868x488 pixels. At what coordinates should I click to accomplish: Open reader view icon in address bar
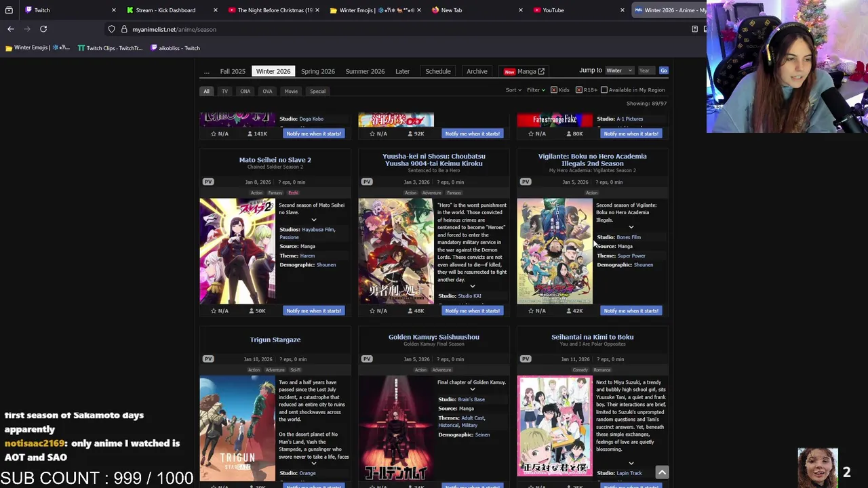pos(694,29)
